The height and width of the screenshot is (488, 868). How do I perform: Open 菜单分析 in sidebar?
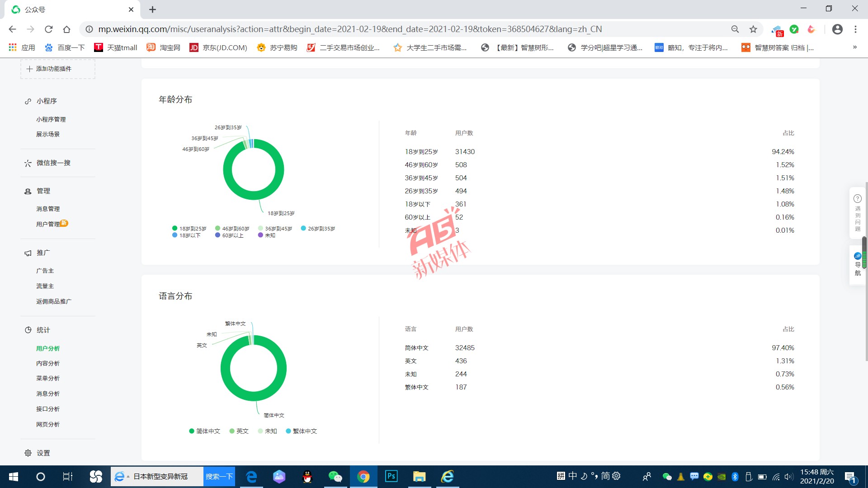pyautogui.click(x=48, y=378)
